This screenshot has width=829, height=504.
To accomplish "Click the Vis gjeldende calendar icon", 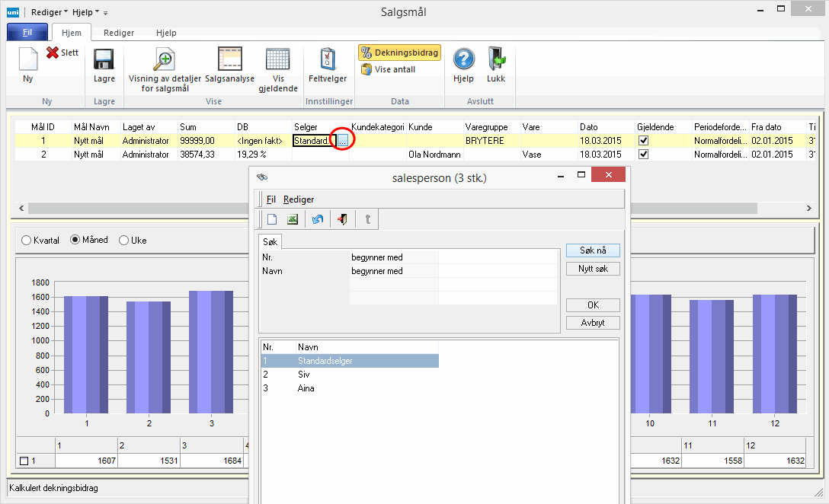I will (278, 60).
